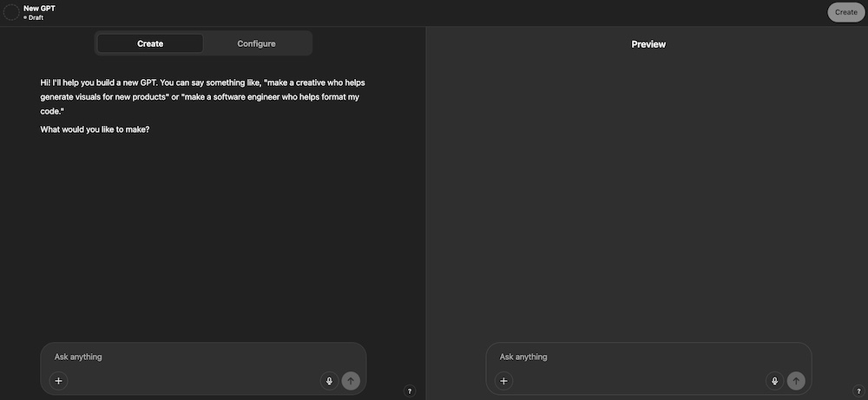This screenshot has width=868, height=400.
Task: Open attachments plus icon in Preview pane
Action: coord(503,381)
